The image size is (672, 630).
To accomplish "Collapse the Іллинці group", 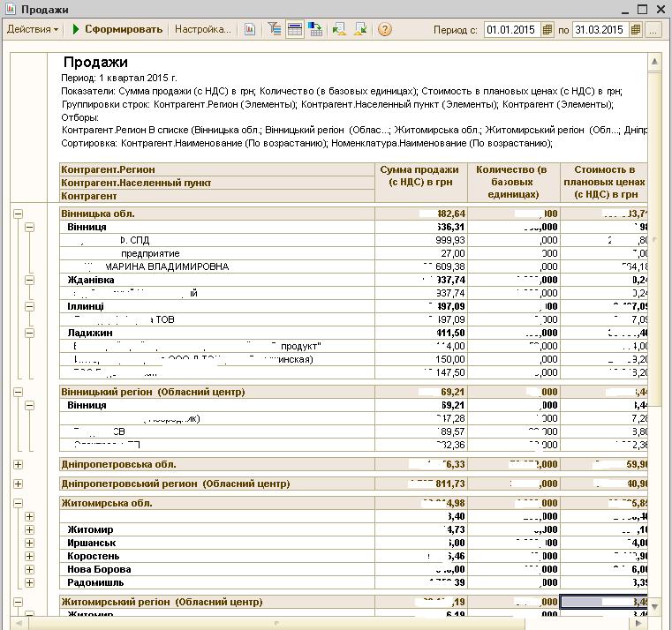I will pyautogui.click(x=29, y=307).
